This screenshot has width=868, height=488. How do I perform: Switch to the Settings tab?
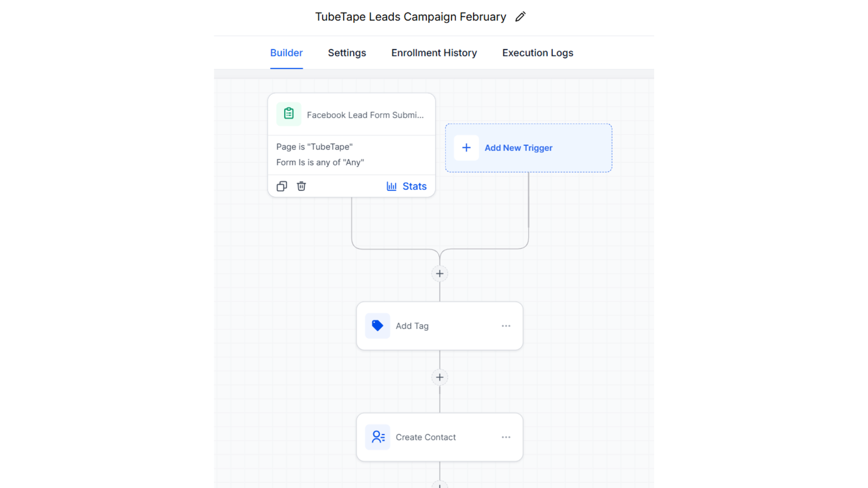click(x=347, y=53)
